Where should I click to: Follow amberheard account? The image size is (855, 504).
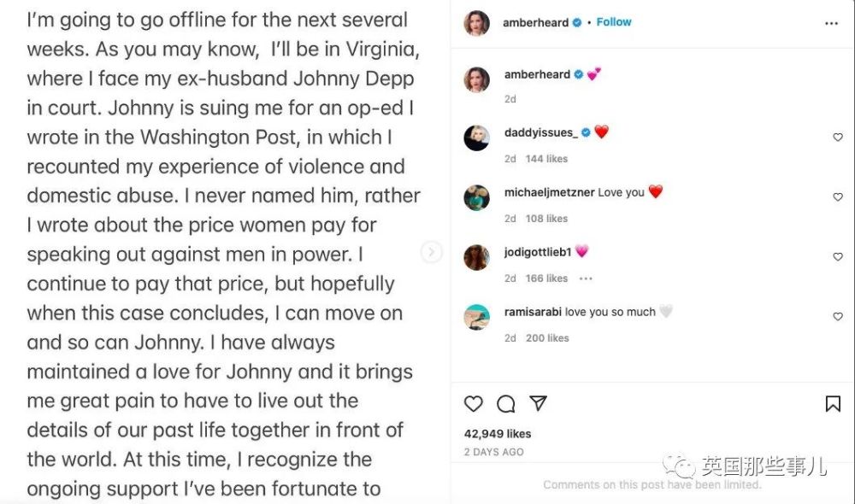(x=613, y=22)
